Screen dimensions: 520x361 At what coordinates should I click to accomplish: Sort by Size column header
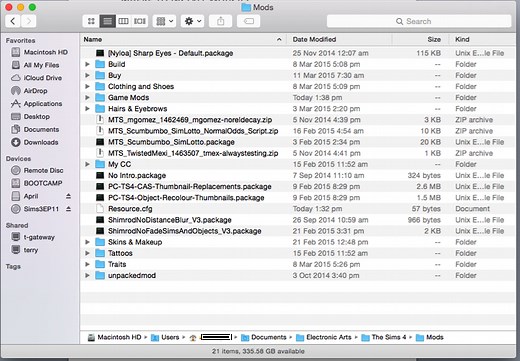pyautogui.click(x=421, y=39)
